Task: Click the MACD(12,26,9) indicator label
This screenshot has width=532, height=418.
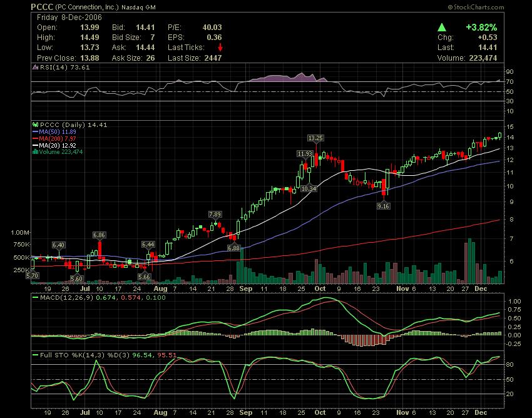Action: (66, 298)
